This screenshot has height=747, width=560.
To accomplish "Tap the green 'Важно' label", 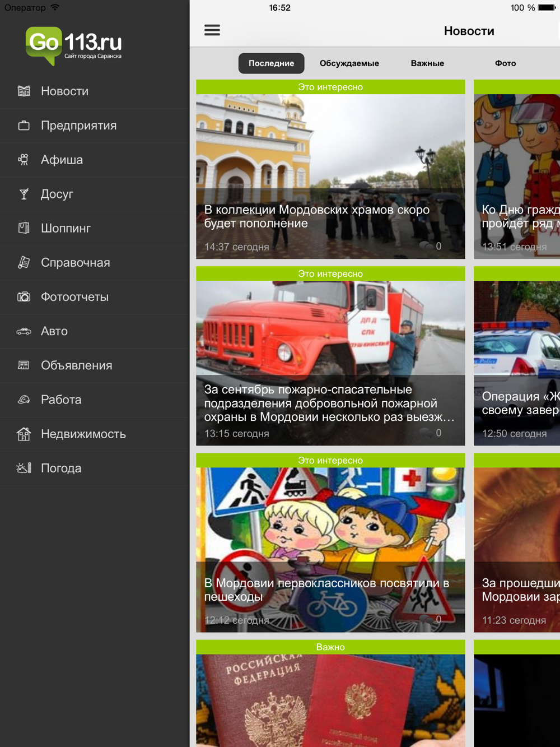I will pos(330,647).
